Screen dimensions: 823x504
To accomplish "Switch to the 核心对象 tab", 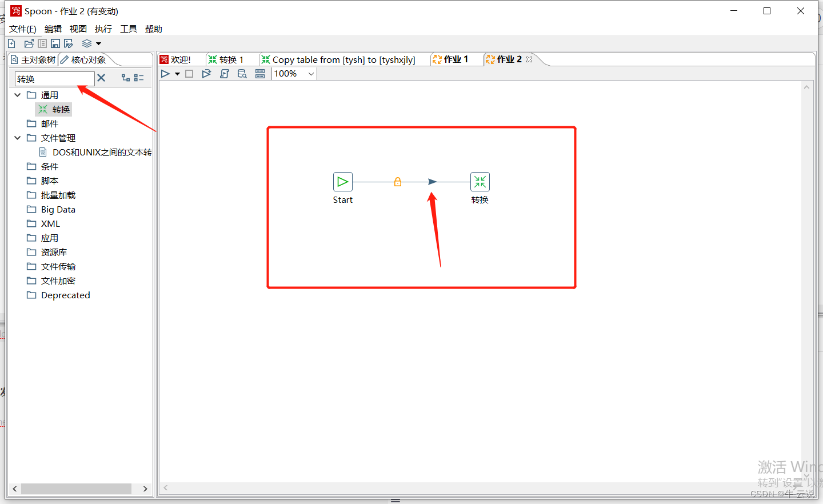I will pyautogui.click(x=83, y=60).
